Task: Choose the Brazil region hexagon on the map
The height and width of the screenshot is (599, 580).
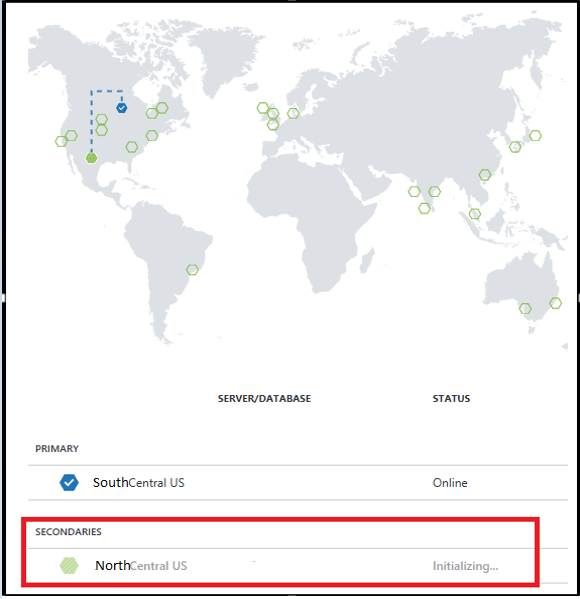Action: pyautogui.click(x=192, y=270)
